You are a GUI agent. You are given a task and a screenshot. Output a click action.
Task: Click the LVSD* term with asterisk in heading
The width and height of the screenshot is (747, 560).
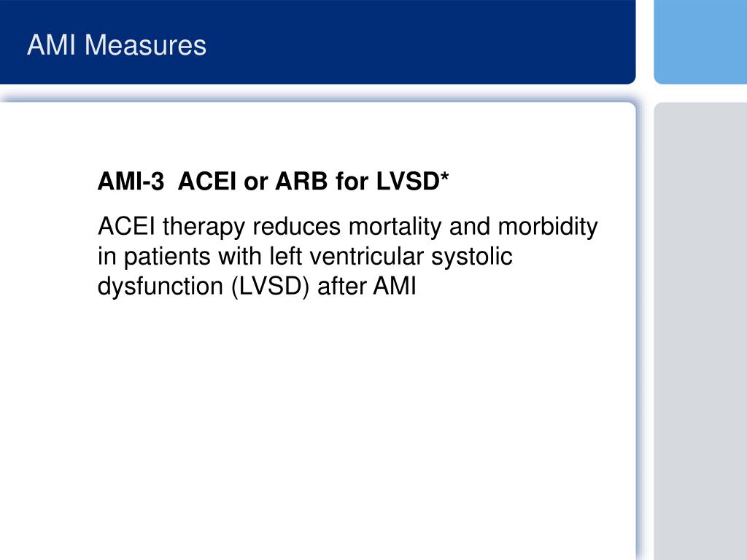(413, 181)
